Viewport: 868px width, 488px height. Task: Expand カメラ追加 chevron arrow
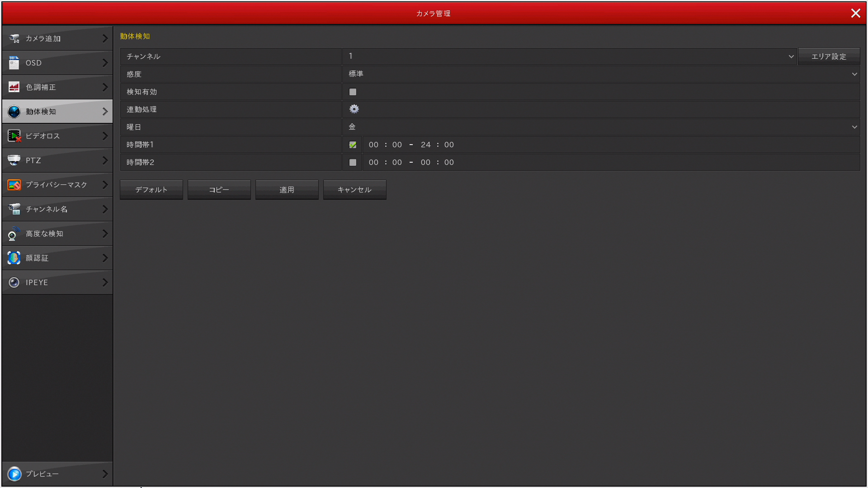(x=105, y=38)
